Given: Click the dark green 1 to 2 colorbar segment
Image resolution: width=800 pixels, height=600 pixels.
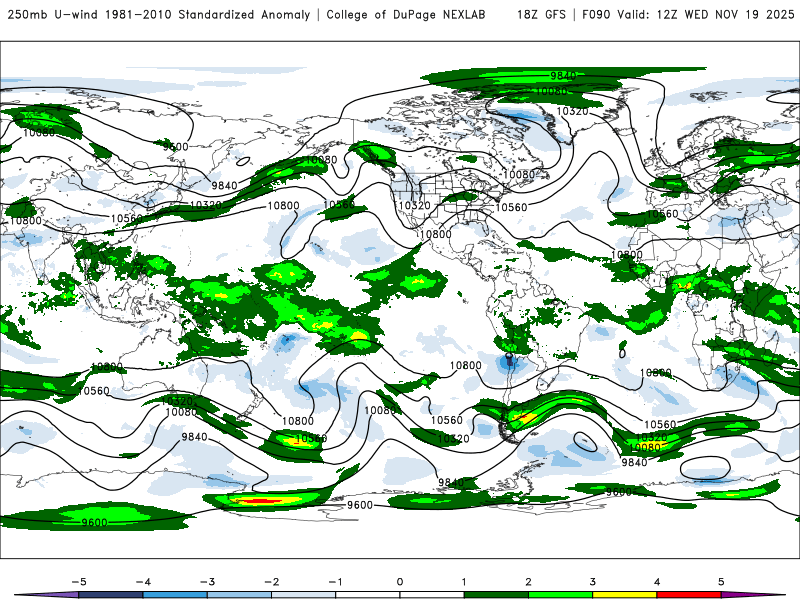Looking at the screenshot, I should coord(496,595).
